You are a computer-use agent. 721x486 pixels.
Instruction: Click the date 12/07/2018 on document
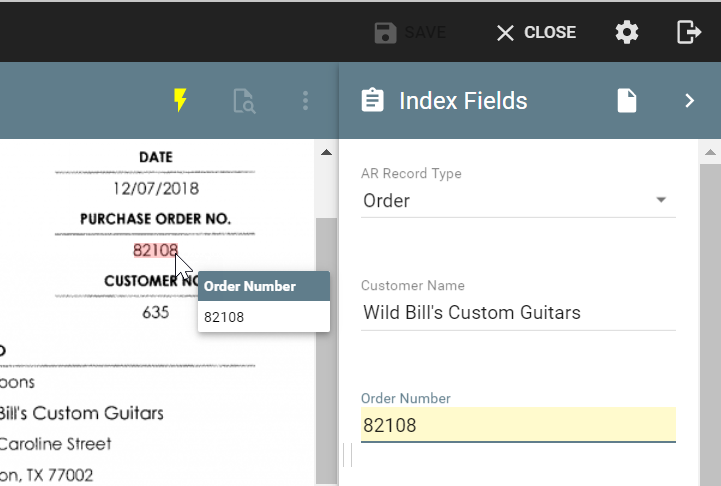pos(155,188)
